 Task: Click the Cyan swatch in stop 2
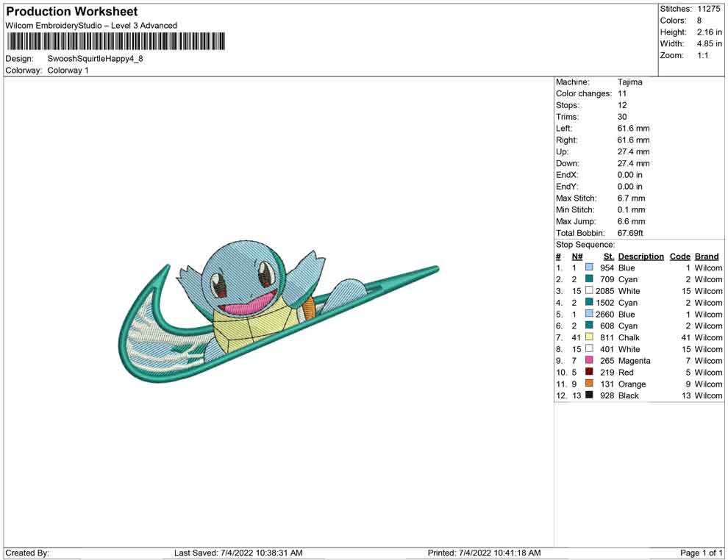tap(589, 279)
